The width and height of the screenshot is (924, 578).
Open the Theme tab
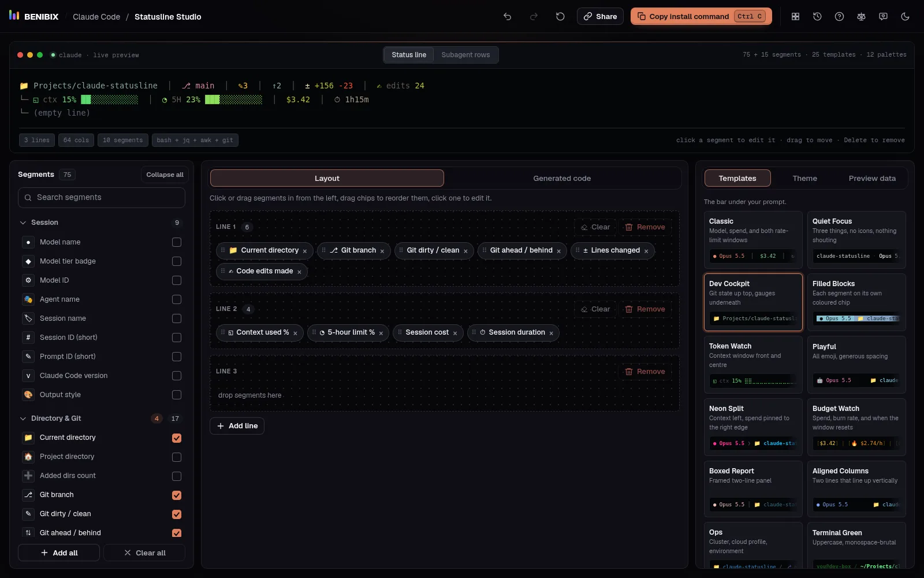coord(804,178)
